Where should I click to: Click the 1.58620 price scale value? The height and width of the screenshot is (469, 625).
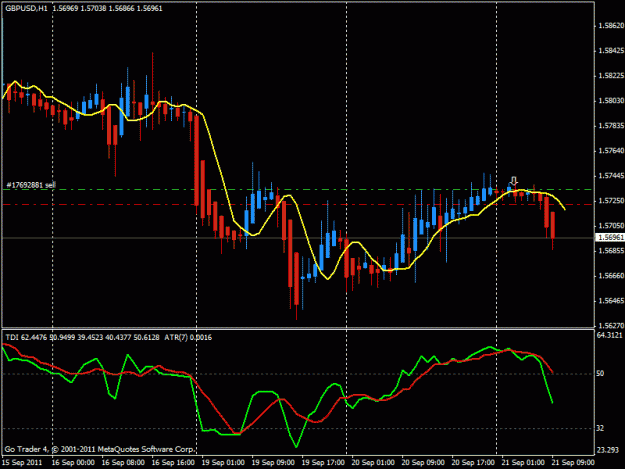[611, 26]
